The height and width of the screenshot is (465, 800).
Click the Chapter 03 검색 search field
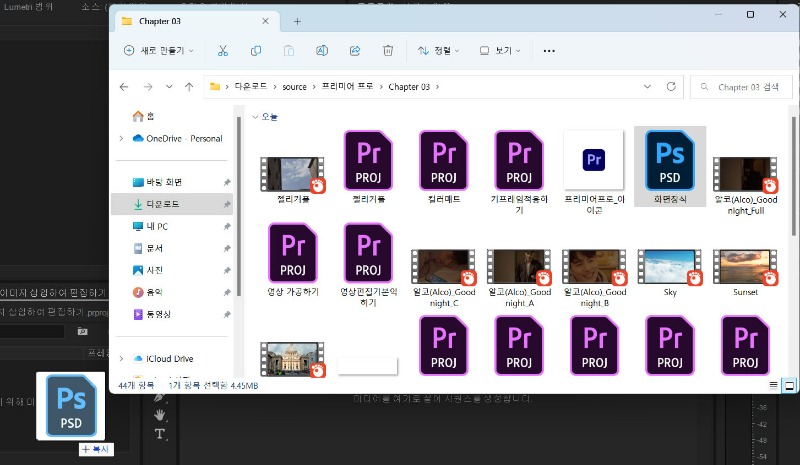click(741, 87)
